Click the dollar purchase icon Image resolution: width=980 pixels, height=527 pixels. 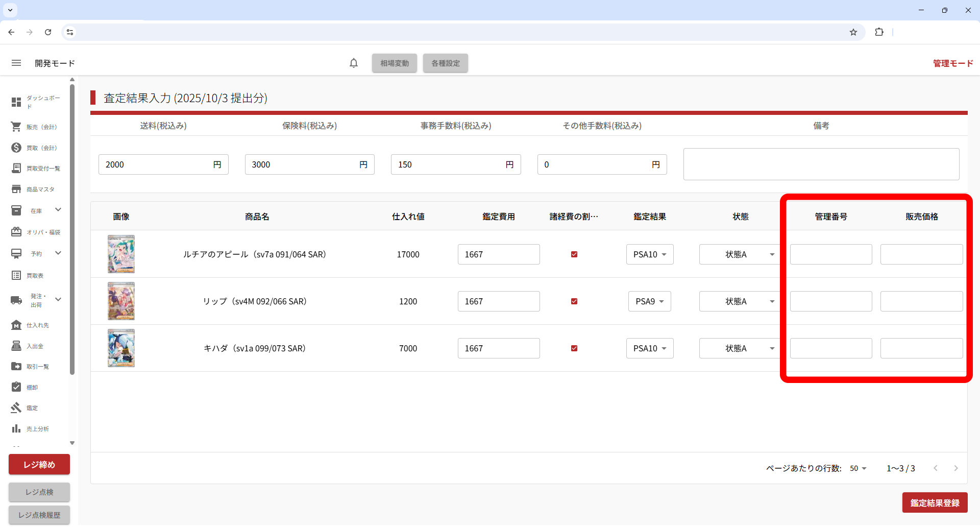click(x=16, y=148)
